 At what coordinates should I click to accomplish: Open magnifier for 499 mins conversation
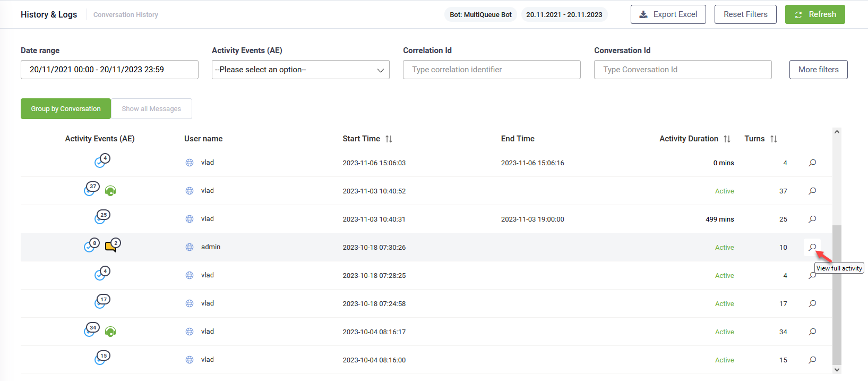(812, 219)
